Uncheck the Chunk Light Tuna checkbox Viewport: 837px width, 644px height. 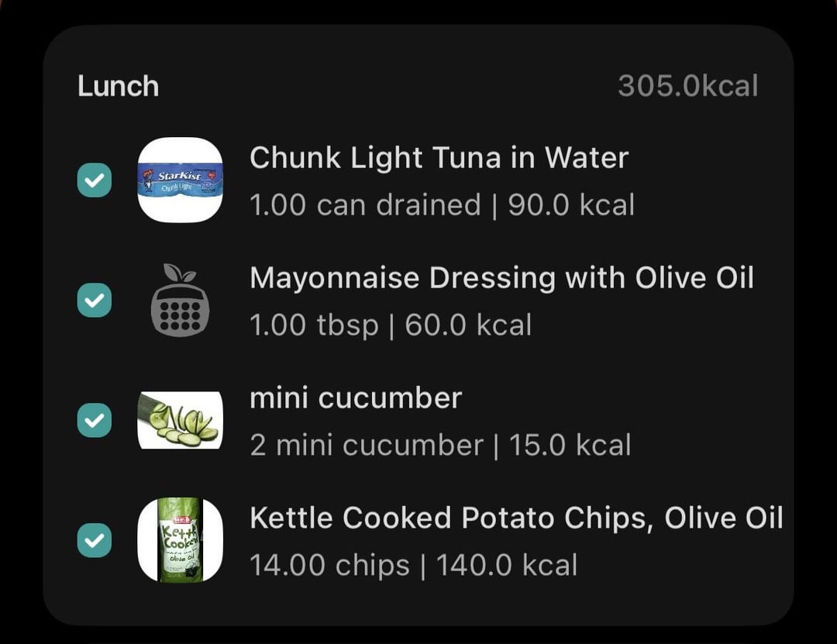95,181
